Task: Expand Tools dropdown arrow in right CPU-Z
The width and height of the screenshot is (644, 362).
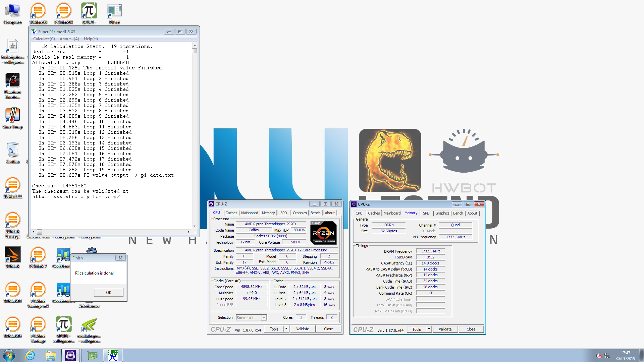Action: (429, 329)
